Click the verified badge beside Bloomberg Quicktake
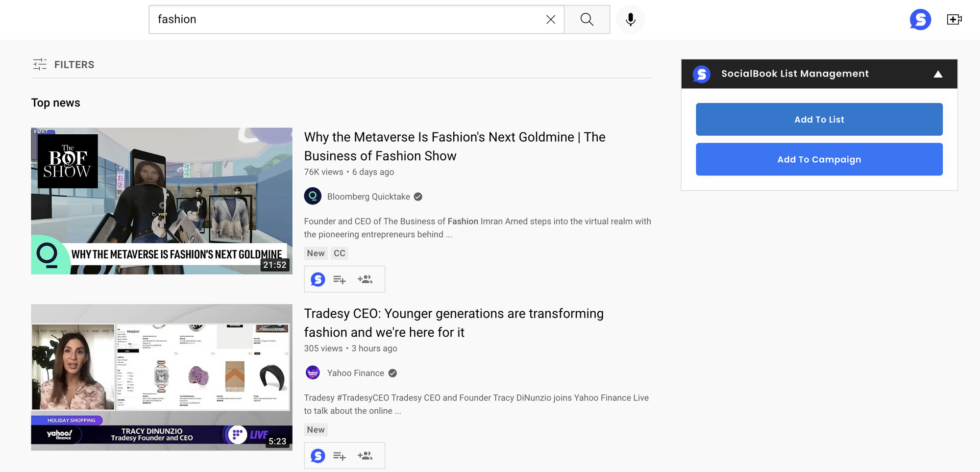Image resolution: width=980 pixels, height=472 pixels. 418,197
